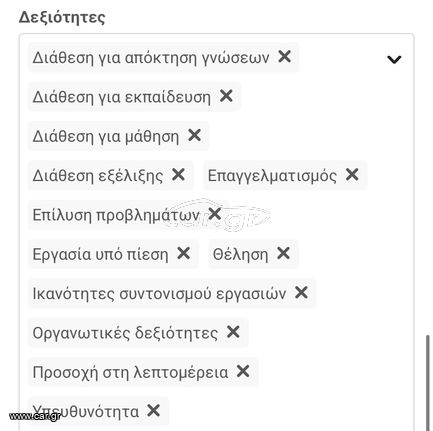Click the 'Δεξιότητες' heading label

pyautogui.click(x=62, y=17)
